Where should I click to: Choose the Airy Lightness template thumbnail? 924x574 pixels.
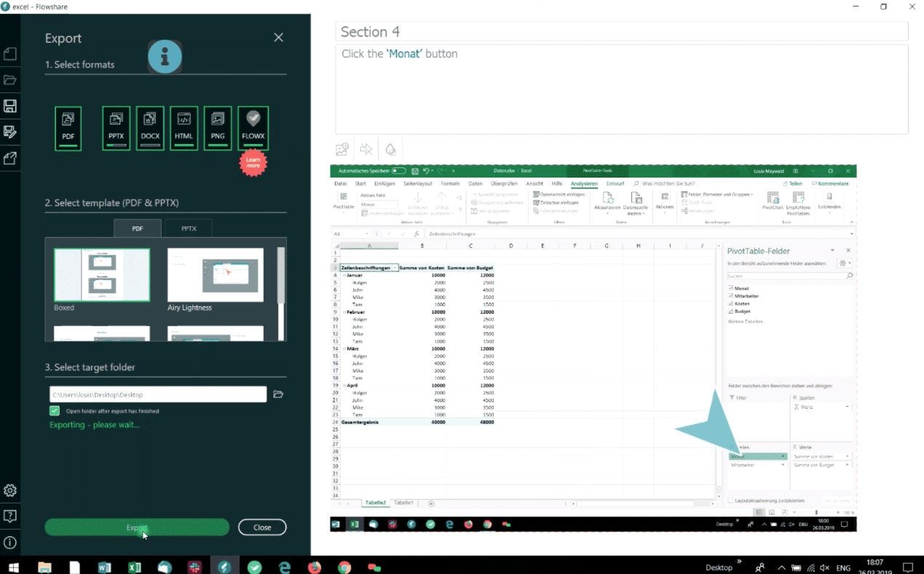click(216, 275)
